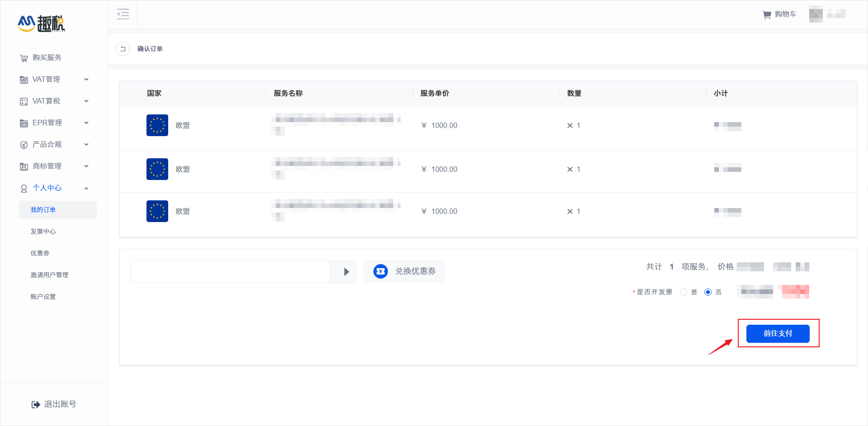Click the coupon code input field
Screen dimensions: 868x426
pyautogui.click(x=231, y=271)
